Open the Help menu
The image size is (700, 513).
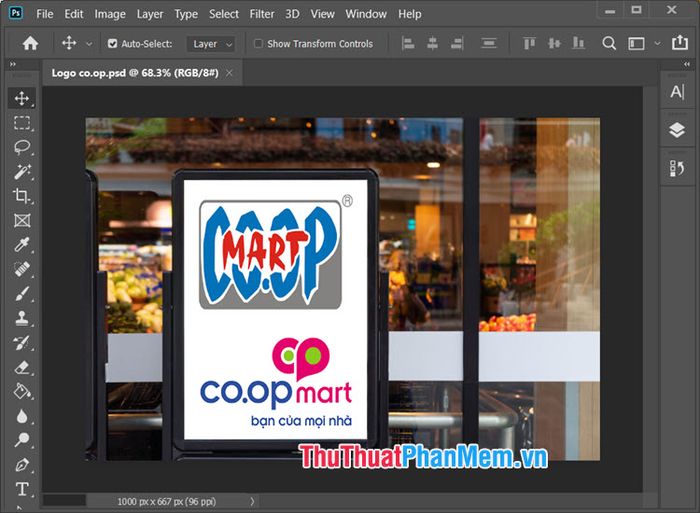coord(409,14)
